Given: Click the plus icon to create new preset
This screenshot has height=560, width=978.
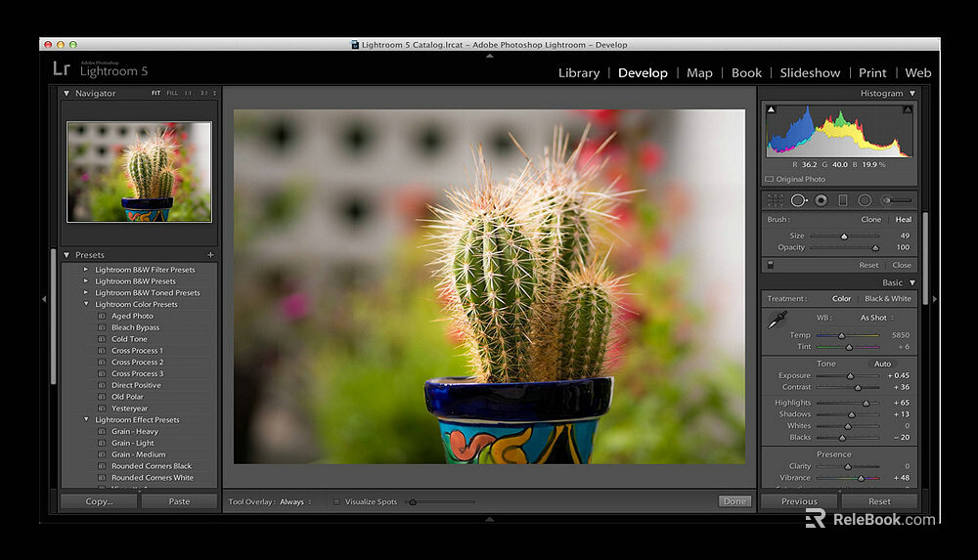Looking at the screenshot, I should tap(210, 255).
